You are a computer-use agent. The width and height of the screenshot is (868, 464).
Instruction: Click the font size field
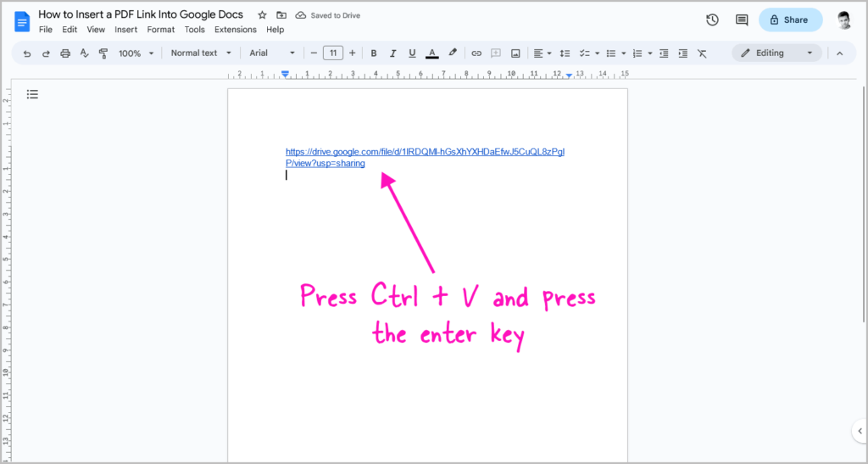point(332,53)
